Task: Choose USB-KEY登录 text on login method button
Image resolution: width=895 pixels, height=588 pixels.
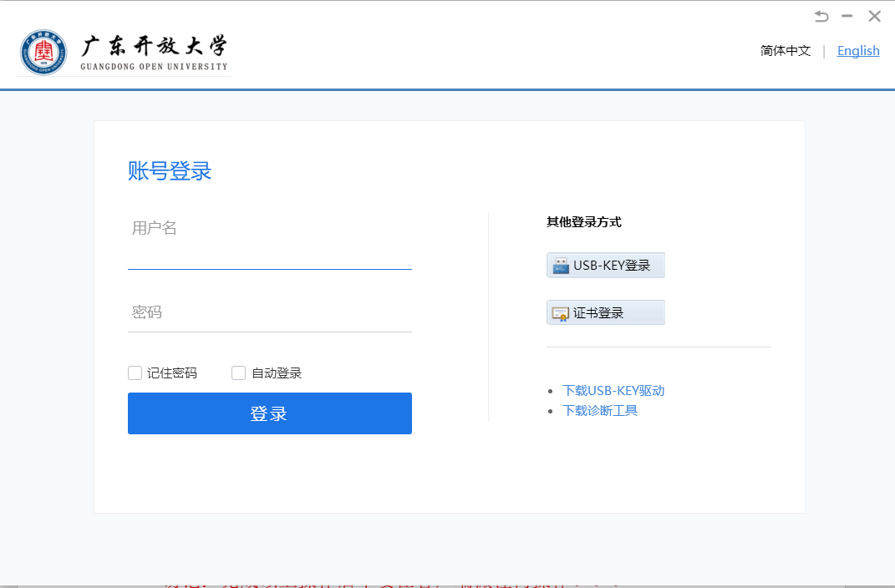Action: click(612, 266)
